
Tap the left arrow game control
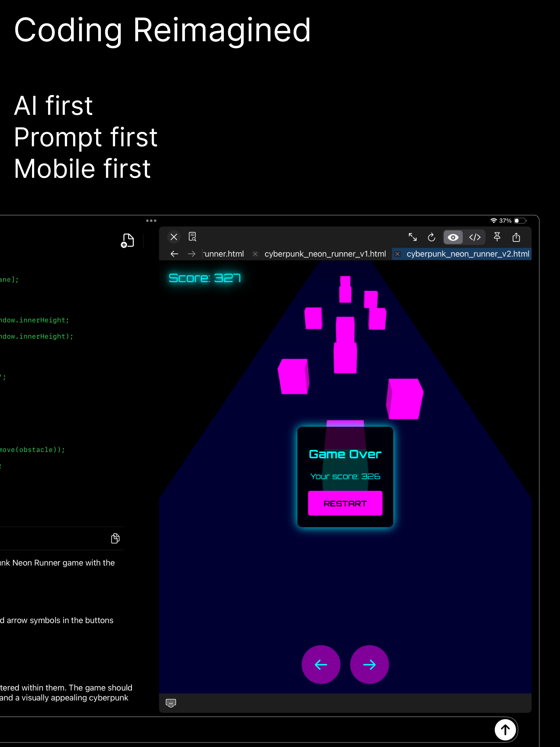tap(321, 664)
